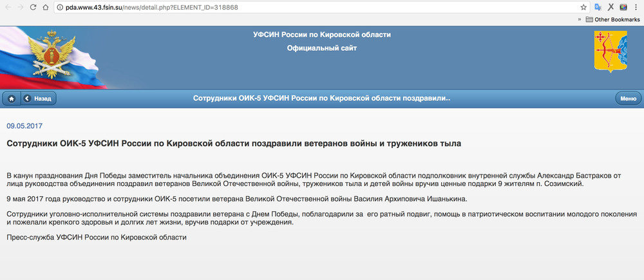644x280 pixels.
Task: Click the Официальный сайт subtitle
Action: point(322,48)
